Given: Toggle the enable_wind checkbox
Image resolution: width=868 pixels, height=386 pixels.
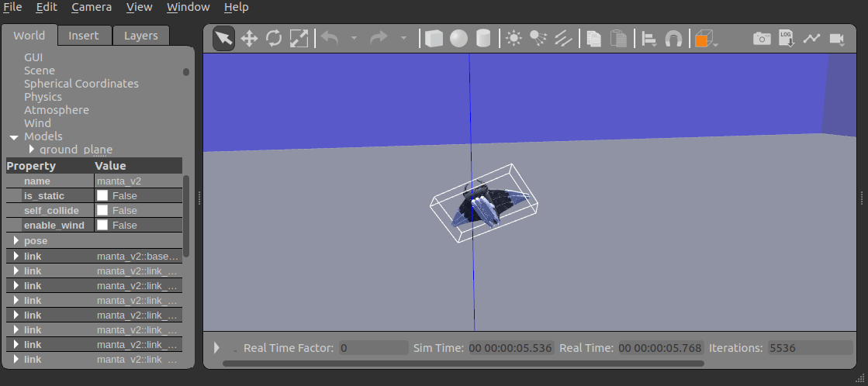Looking at the screenshot, I should pyautogui.click(x=102, y=225).
